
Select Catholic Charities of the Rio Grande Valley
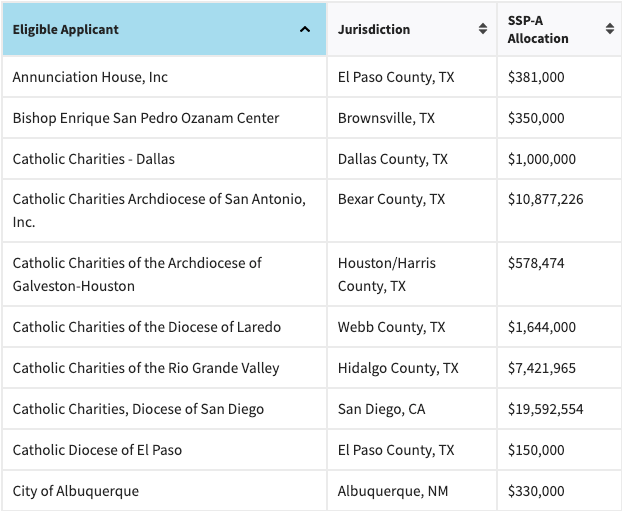[x=164, y=368]
